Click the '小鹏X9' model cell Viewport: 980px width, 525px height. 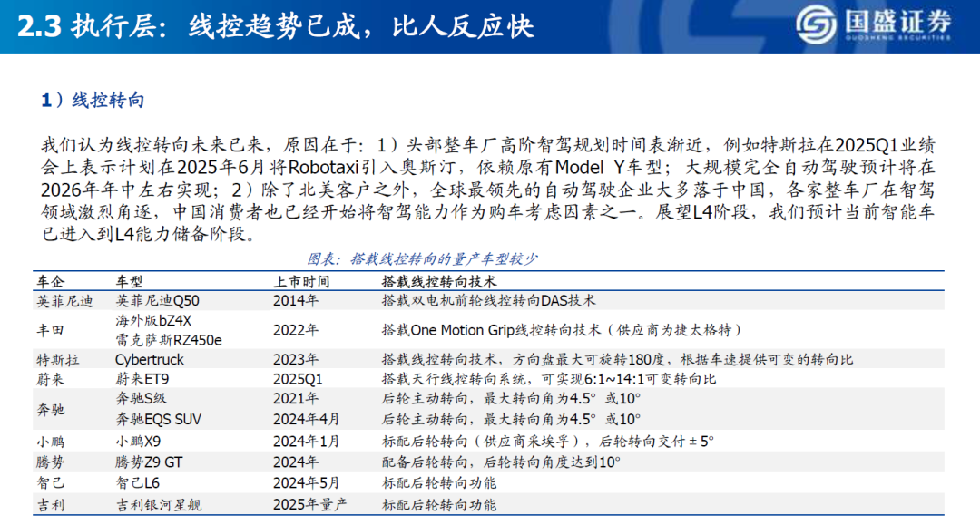tap(138, 442)
